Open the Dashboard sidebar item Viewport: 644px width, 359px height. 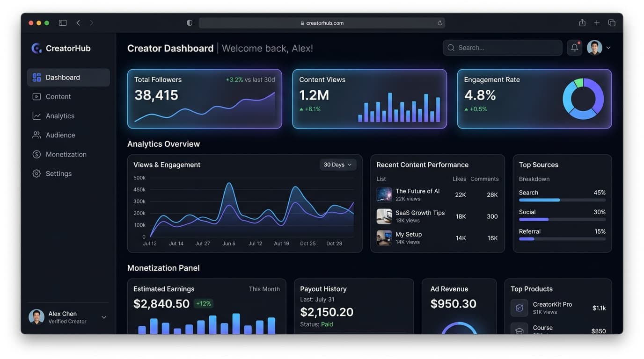point(68,78)
